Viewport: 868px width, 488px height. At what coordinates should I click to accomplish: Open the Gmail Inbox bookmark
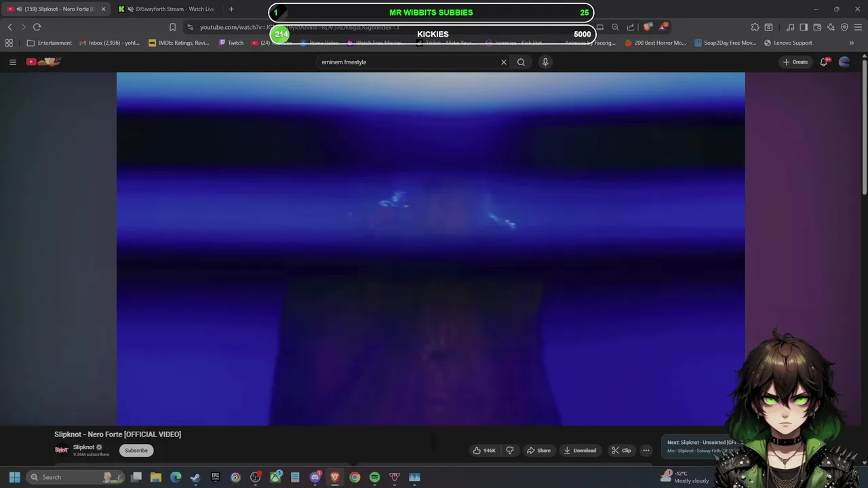(x=109, y=43)
